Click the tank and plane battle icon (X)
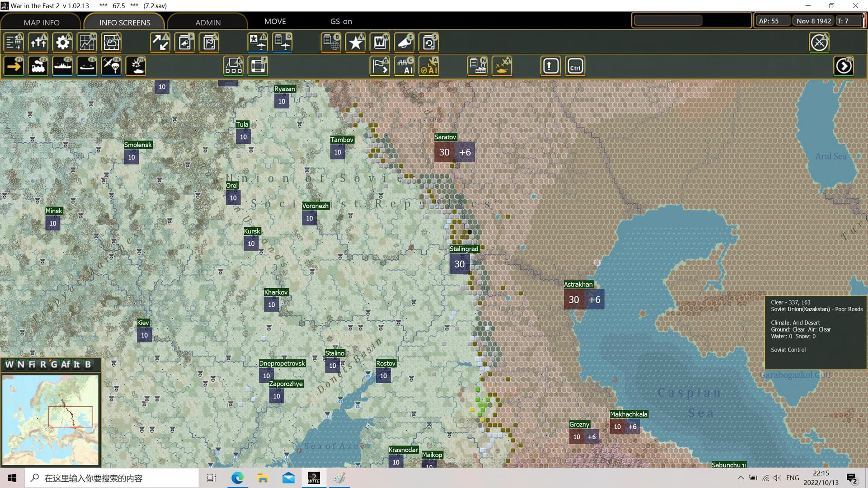Image resolution: width=868 pixels, height=488 pixels. (502, 66)
